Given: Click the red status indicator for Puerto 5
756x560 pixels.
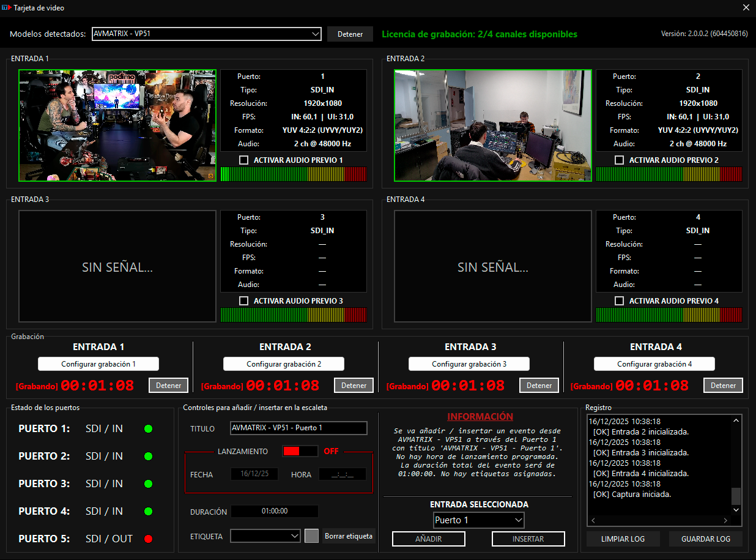Looking at the screenshot, I should (x=148, y=539).
